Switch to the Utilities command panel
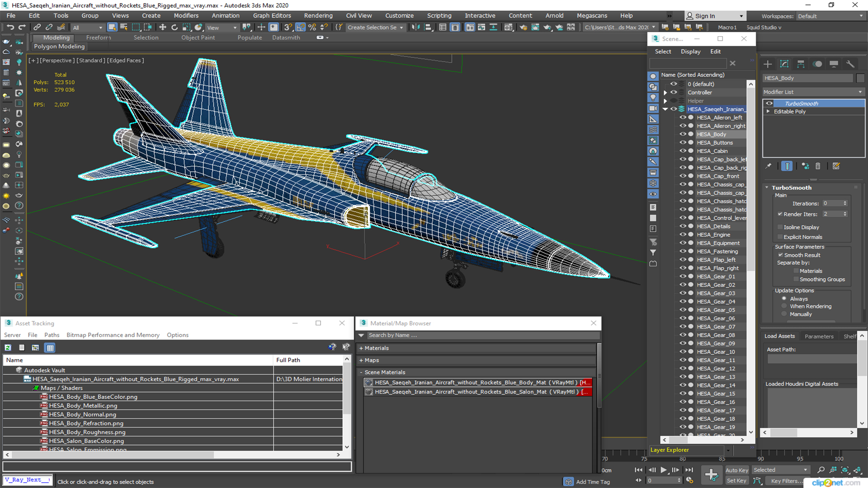Image resolution: width=868 pixels, height=488 pixels. click(x=850, y=64)
